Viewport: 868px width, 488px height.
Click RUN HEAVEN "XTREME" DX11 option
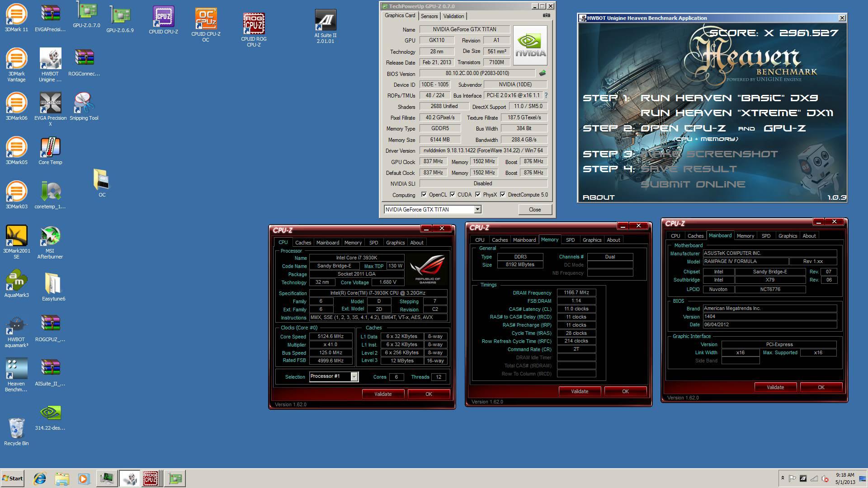[737, 113]
